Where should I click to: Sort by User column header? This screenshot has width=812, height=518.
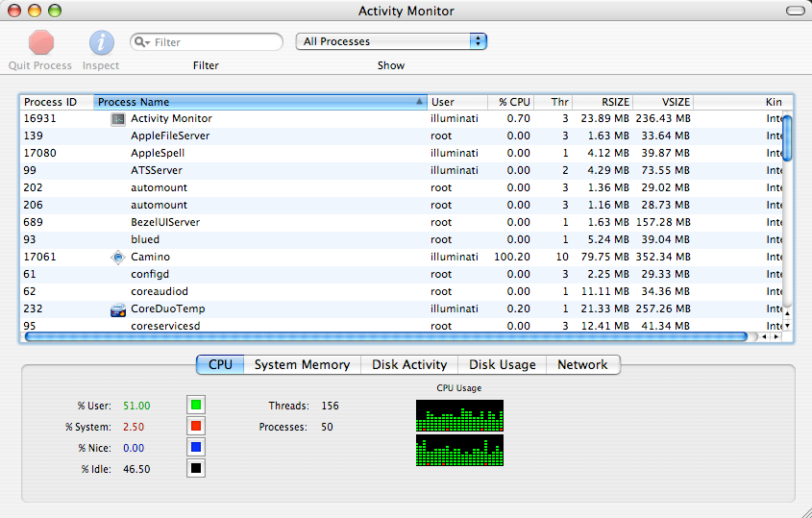tap(457, 102)
